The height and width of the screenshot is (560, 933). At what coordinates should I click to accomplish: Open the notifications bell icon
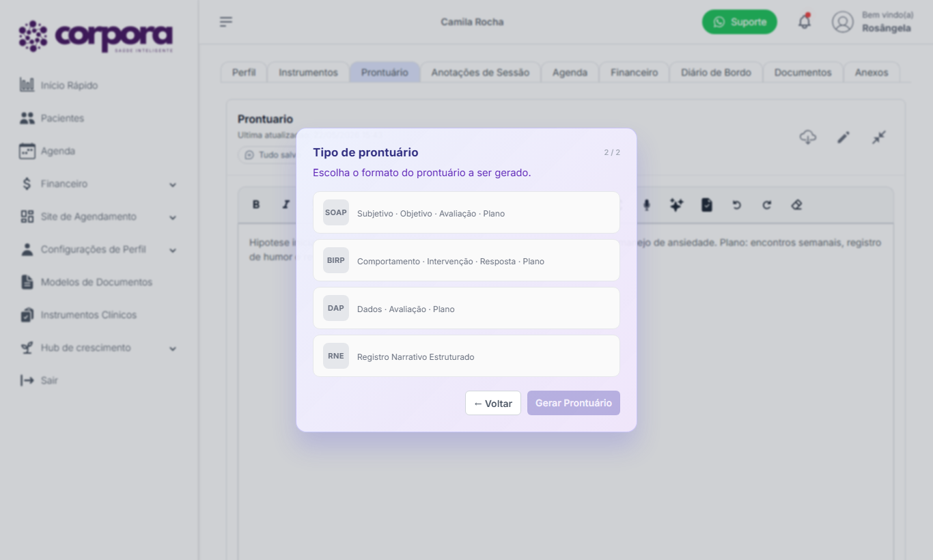[x=805, y=22]
